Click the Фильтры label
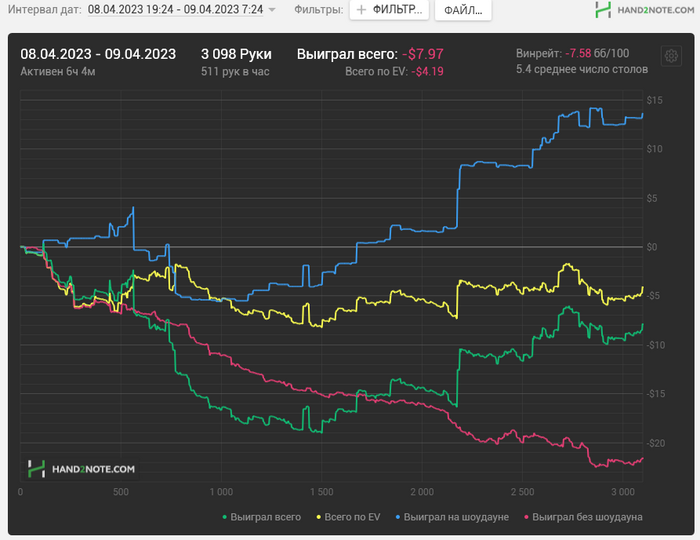This screenshot has height=540, width=700. [x=319, y=9]
